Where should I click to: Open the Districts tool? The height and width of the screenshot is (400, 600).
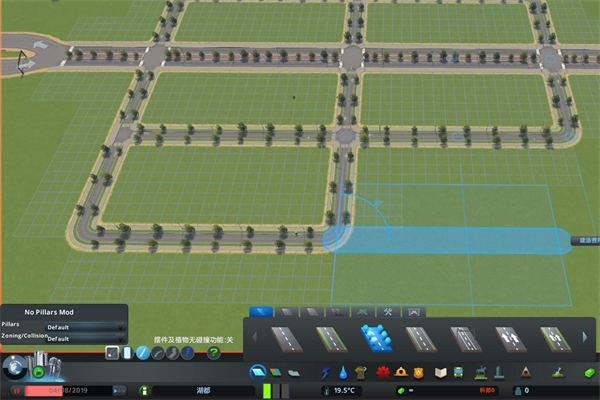293,372
